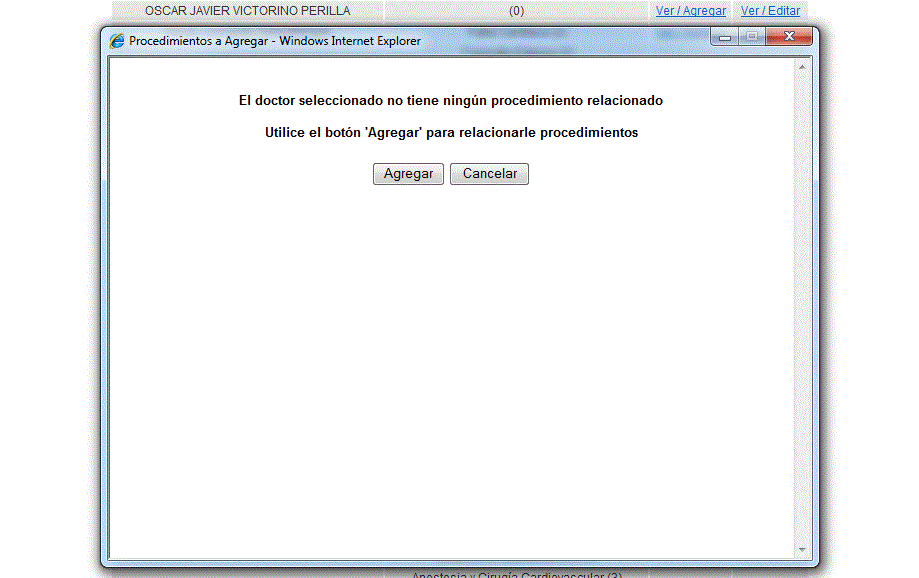This screenshot has height=578, width=919.
Task: Click the bottom border of the popup window
Action: pyautogui.click(x=460, y=563)
